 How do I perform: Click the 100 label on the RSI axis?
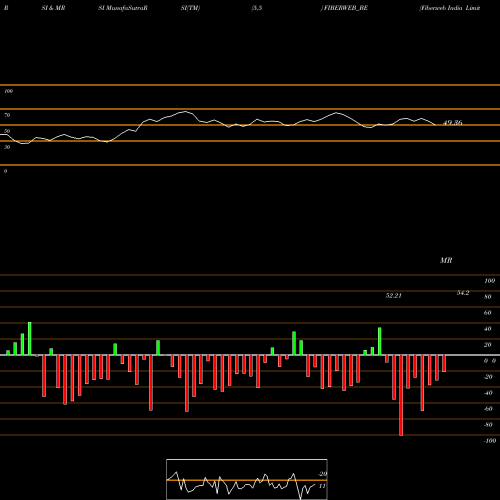(x=8, y=91)
